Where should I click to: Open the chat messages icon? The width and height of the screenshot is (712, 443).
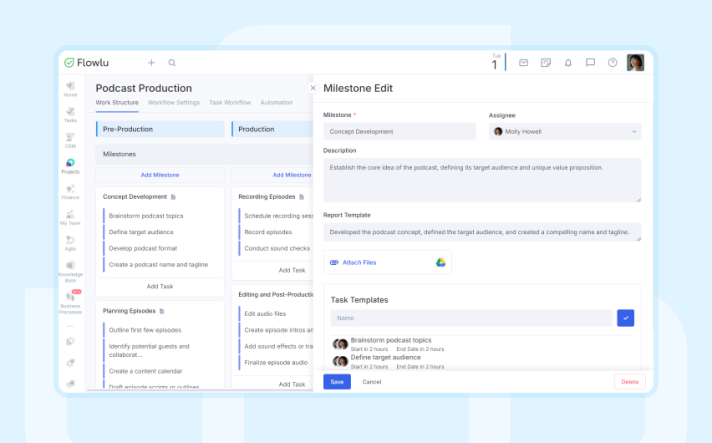[x=590, y=62]
